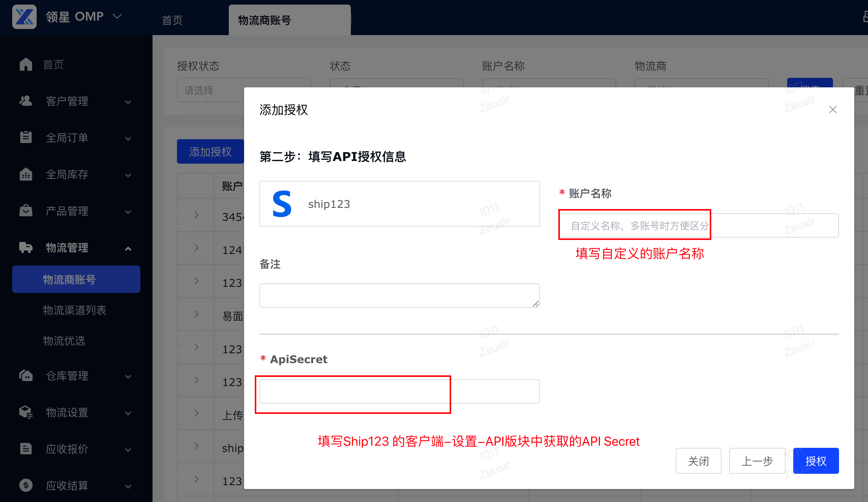Click the 全局订单 clipboard icon

[x=26, y=137]
